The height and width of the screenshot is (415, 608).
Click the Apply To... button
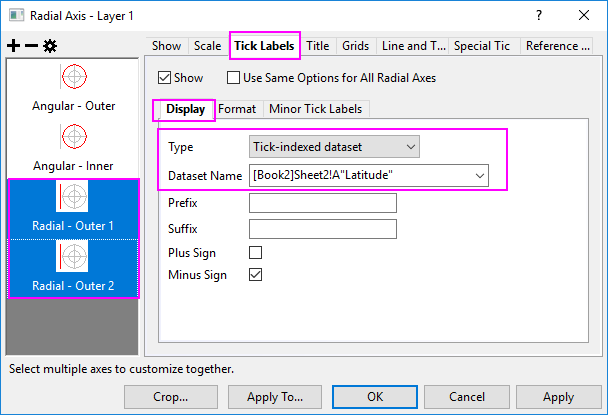274,397
